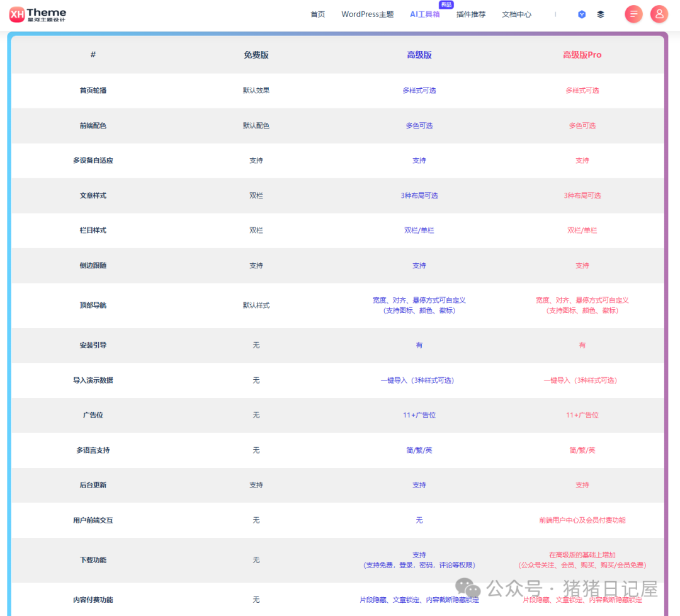Click 默认配色 in 前端配色 row
The image size is (680, 616).
tap(256, 125)
